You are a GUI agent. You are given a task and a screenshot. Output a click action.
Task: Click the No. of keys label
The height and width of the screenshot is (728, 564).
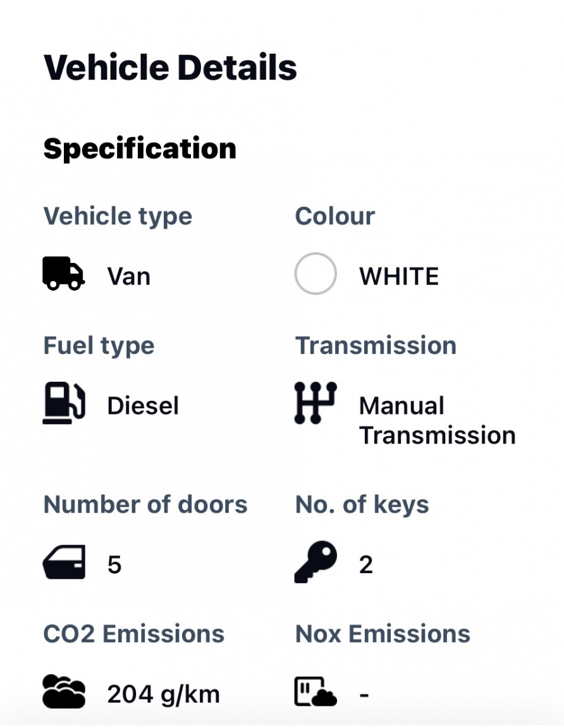click(x=362, y=504)
